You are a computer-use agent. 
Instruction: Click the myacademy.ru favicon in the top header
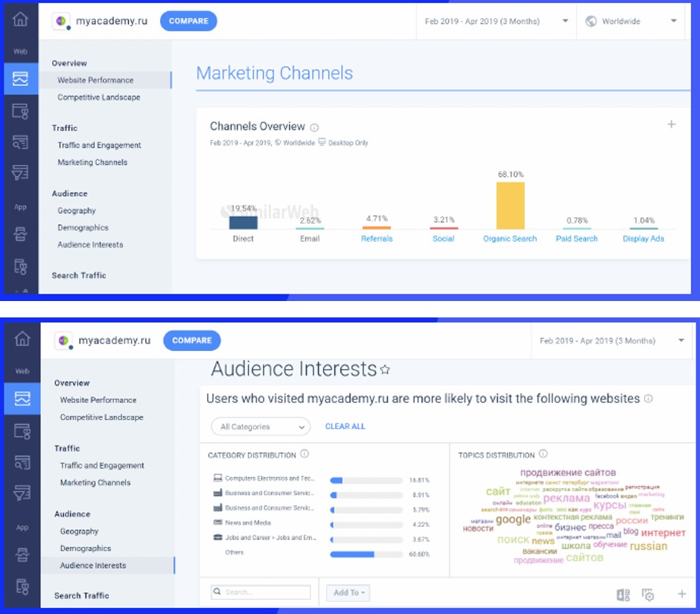pos(62,21)
